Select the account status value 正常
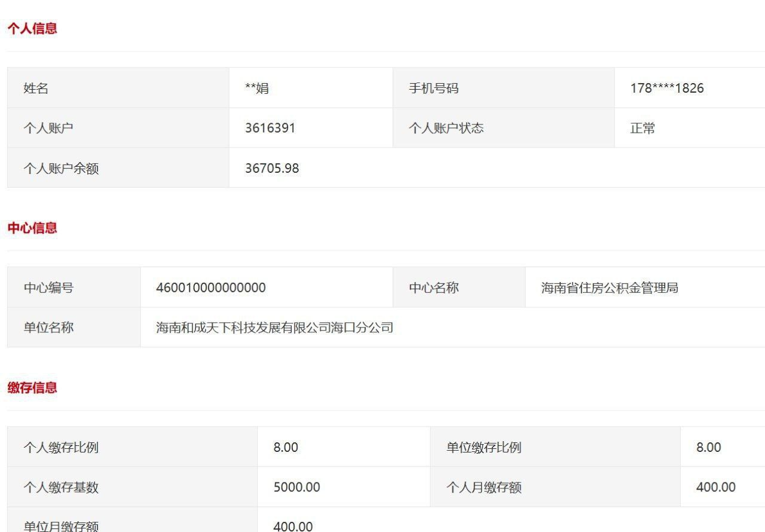The height and width of the screenshot is (532, 765). 642,128
